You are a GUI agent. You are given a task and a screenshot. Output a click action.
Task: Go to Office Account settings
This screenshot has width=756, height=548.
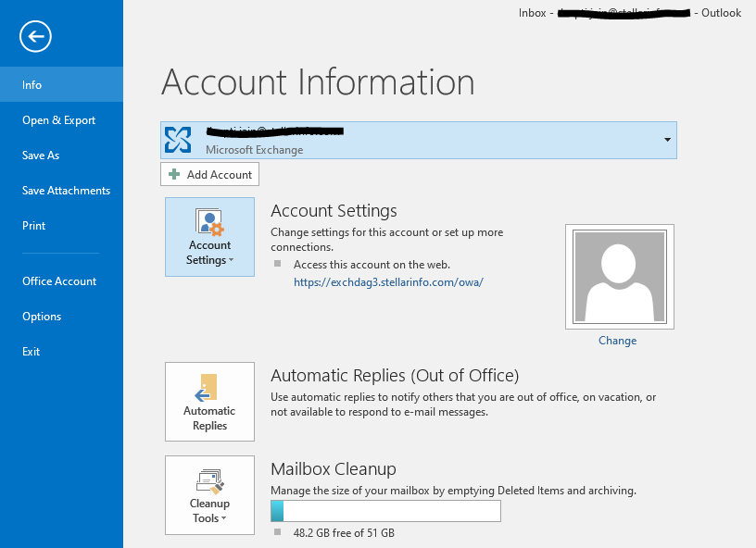click(59, 280)
